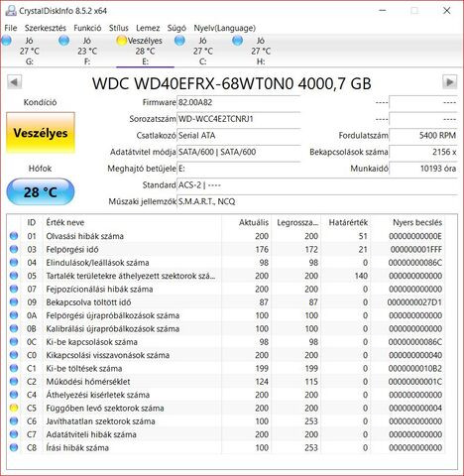The image size is (464, 476).
Task: Go to next disk with right arrow
Action: click(x=450, y=82)
